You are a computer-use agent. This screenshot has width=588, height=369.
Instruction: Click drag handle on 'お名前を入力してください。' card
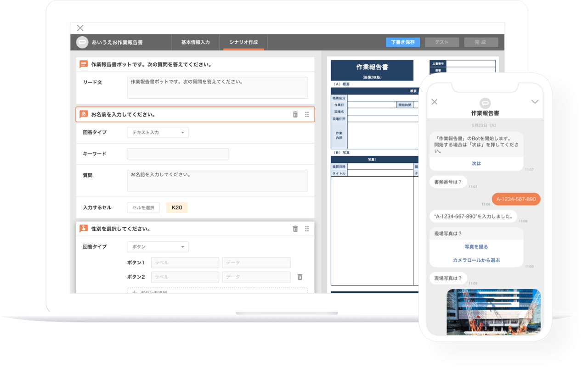pyautogui.click(x=307, y=114)
